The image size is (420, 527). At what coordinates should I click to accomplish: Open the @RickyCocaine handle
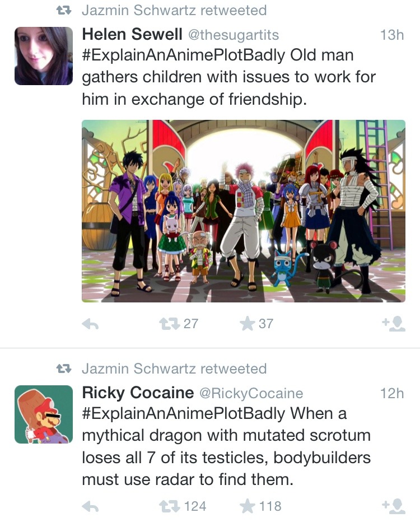tap(251, 393)
